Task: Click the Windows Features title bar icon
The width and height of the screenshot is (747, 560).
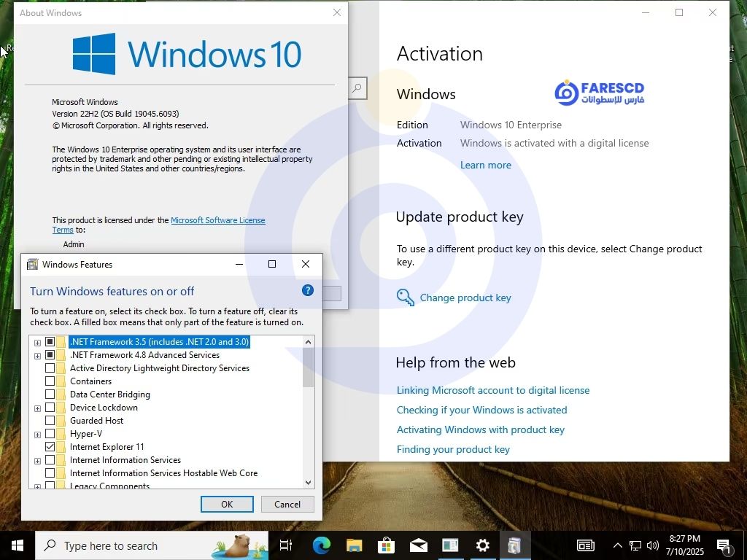Action: 32,264
